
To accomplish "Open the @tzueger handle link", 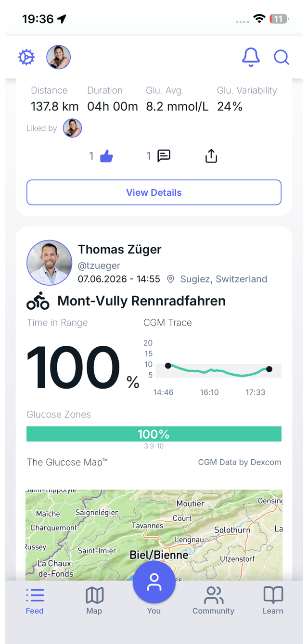I will (x=99, y=265).
